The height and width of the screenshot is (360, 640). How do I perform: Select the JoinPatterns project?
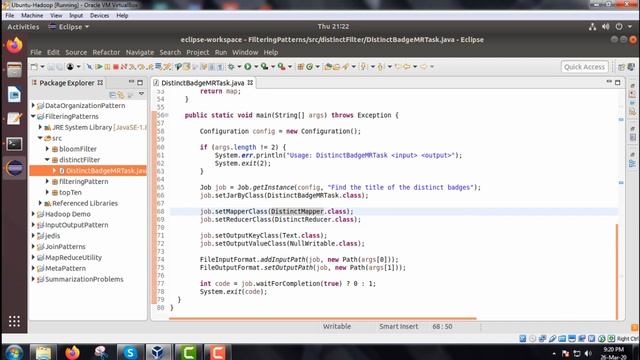(65, 247)
